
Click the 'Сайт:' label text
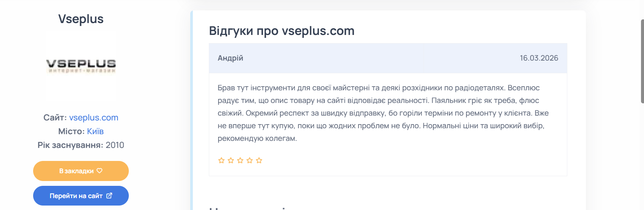[x=55, y=117]
